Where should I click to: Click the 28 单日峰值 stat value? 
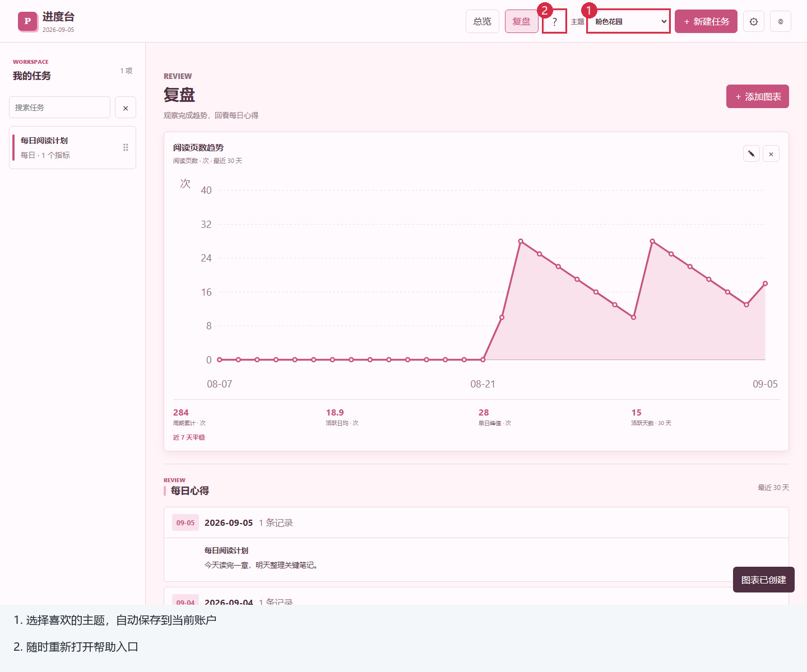pos(484,412)
